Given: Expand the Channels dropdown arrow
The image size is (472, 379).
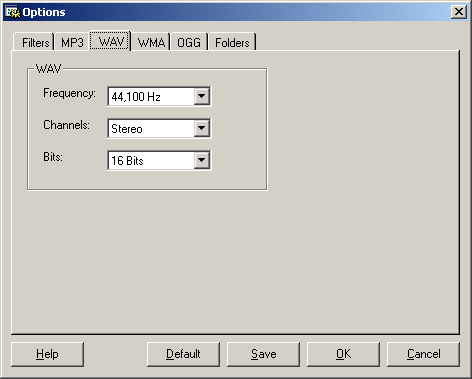Looking at the screenshot, I should [x=202, y=128].
